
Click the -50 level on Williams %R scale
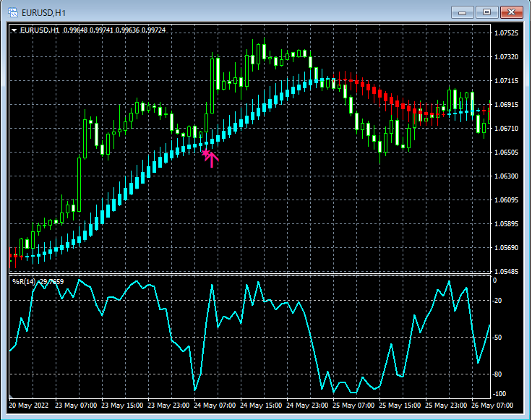pyautogui.click(x=497, y=337)
